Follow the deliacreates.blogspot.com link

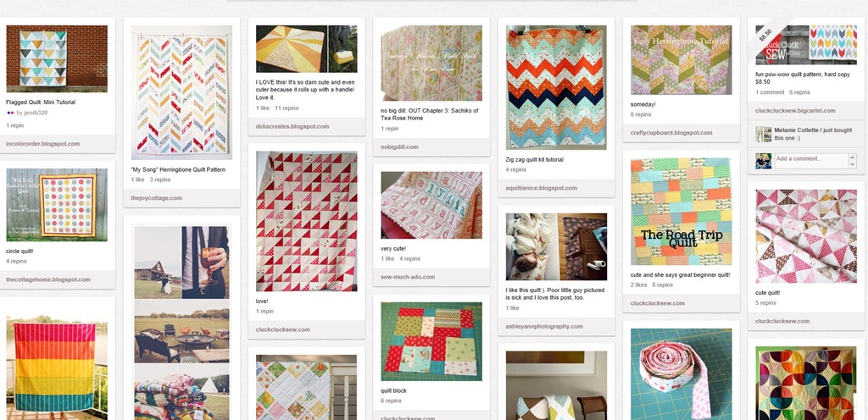point(292,126)
